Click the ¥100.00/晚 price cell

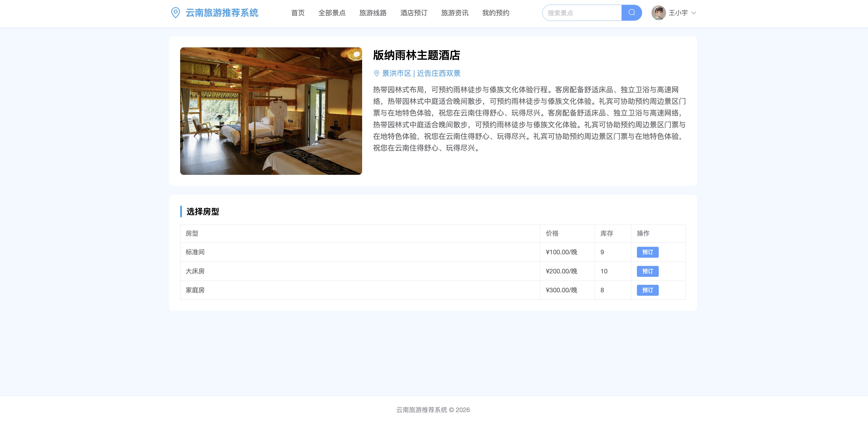coord(568,252)
